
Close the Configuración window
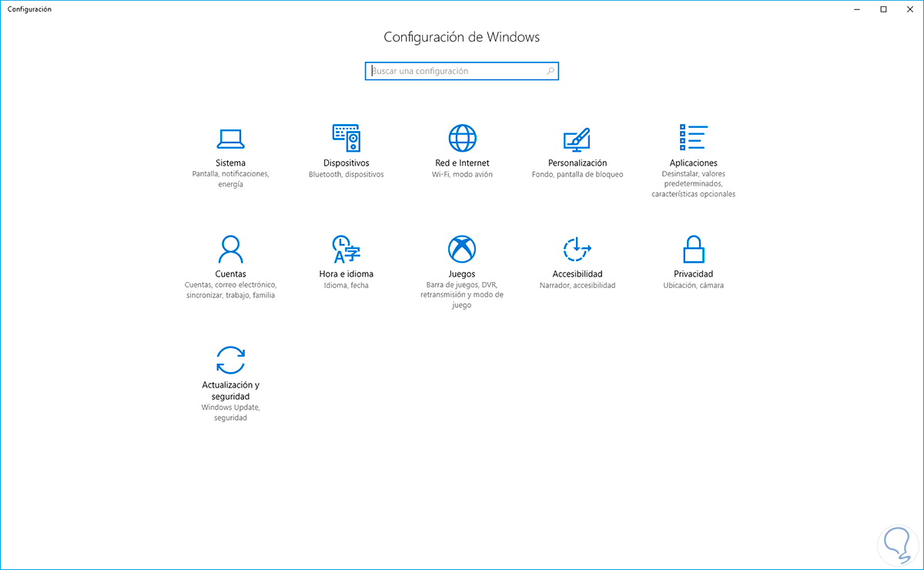(909, 8)
